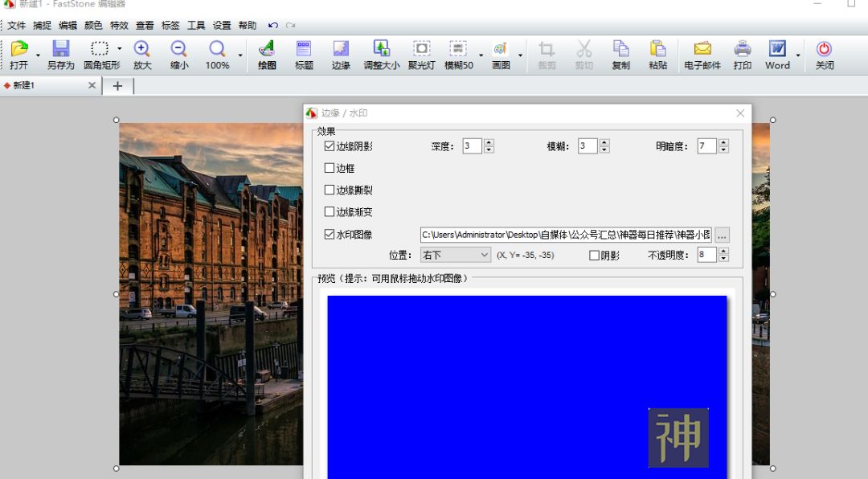Viewport: 868px width, 479px height.
Task: Print the image with 打印 icon
Action: pyautogui.click(x=743, y=55)
